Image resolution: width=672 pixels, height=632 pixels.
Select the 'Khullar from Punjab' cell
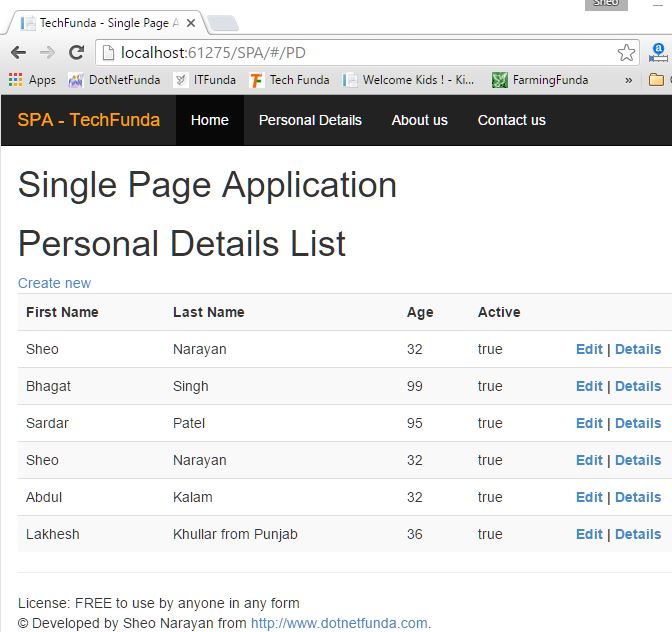click(x=235, y=534)
